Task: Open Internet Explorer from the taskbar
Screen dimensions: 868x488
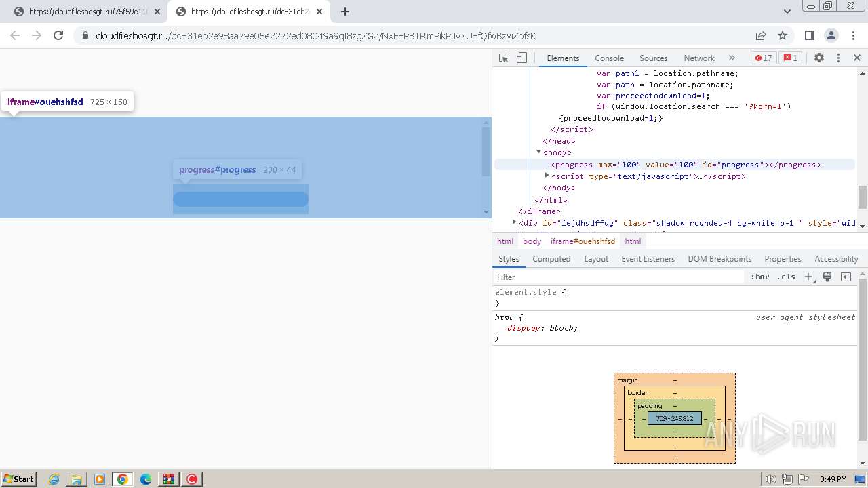Action: (54, 479)
